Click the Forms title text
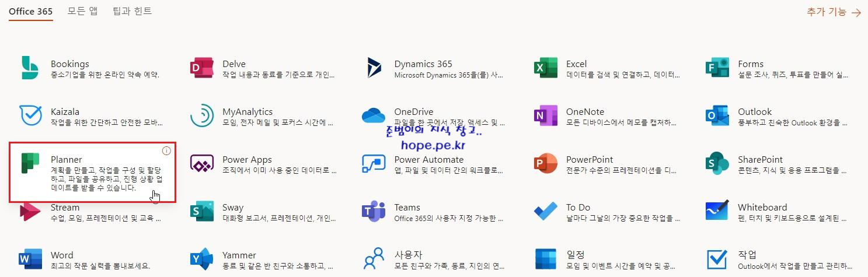 [751, 64]
